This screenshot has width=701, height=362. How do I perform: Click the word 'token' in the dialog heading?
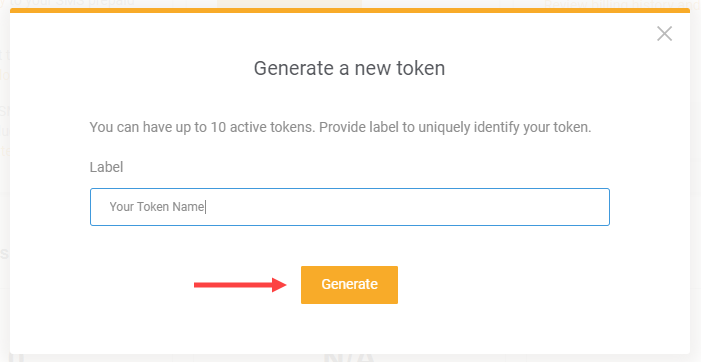click(x=420, y=68)
